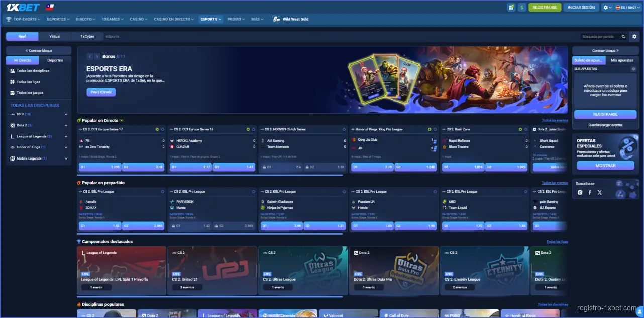
Task: Select O2 odds 1.41 for QUAZAR
Action: [x=234, y=167]
